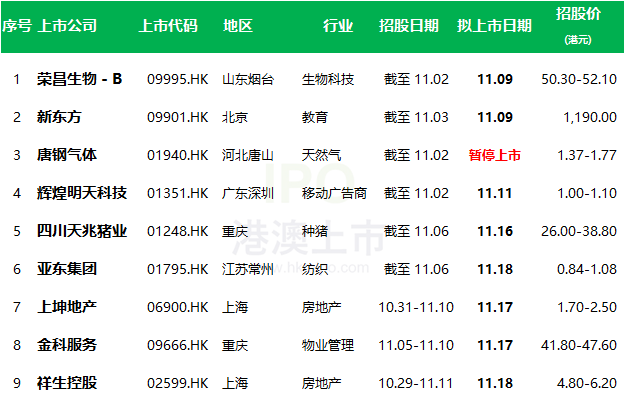Click listing date 11.16 cell
This screenshot has width=624, height=395.
[495, 231]
